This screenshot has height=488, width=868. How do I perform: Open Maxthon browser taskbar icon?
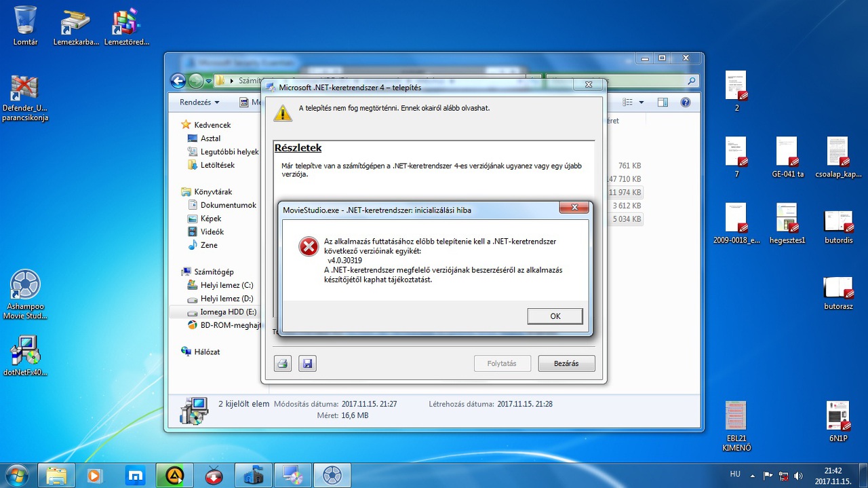tap(136, 475)
